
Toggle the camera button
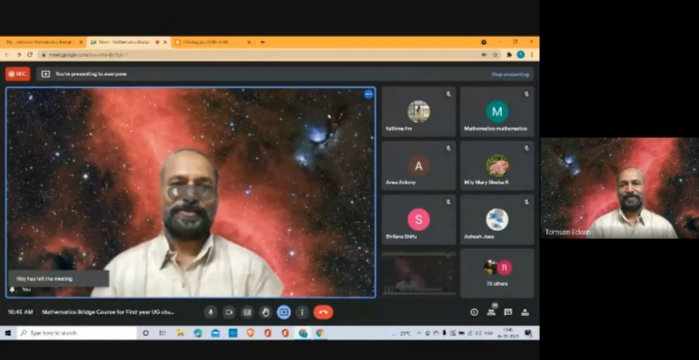229,312
